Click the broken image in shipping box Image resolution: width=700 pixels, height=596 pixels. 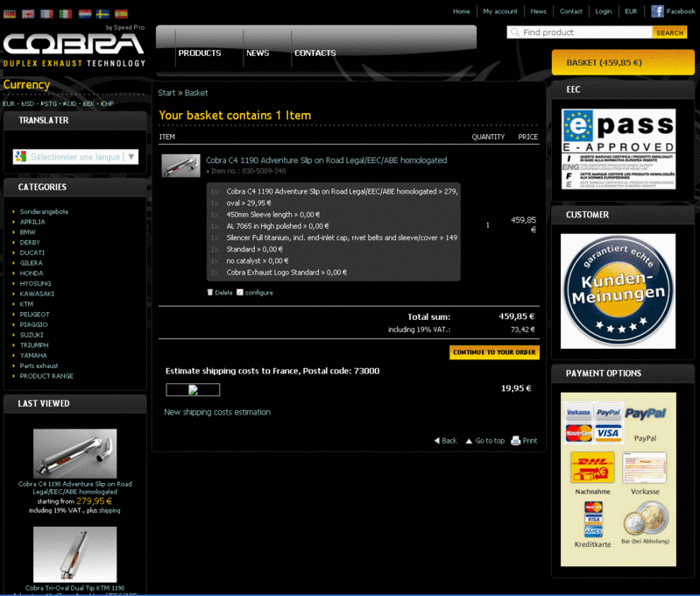point(193,389)
